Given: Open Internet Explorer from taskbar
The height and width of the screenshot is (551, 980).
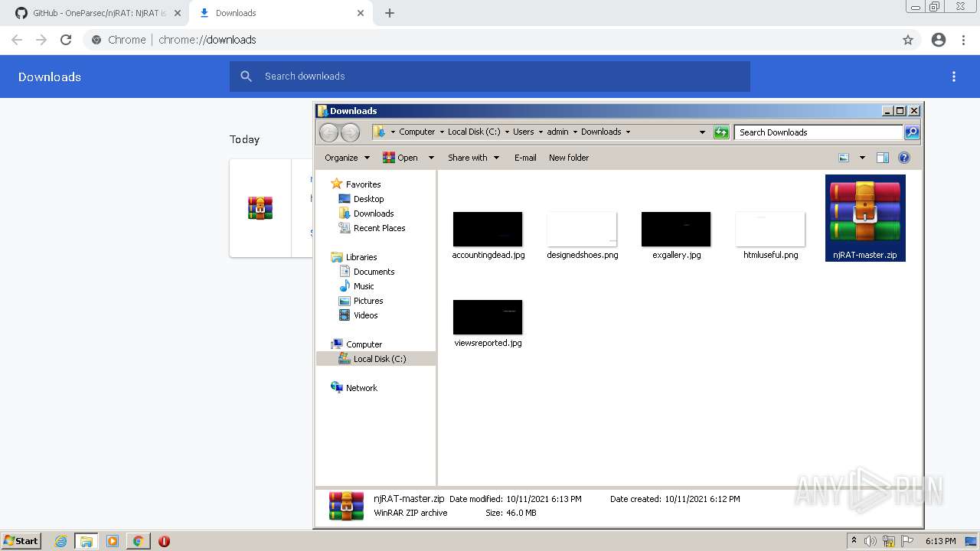Looking at the screenshot, I should [60, 541].
